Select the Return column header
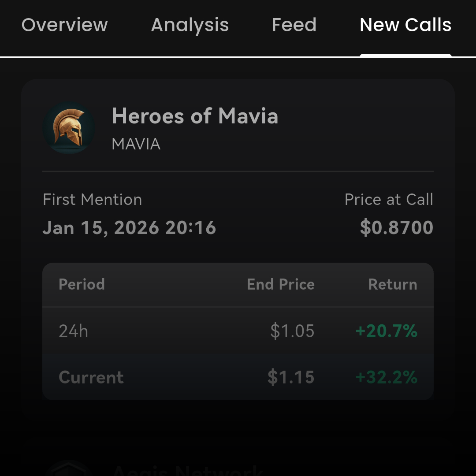This screenshot has width=476, height=476. [393, 284]
